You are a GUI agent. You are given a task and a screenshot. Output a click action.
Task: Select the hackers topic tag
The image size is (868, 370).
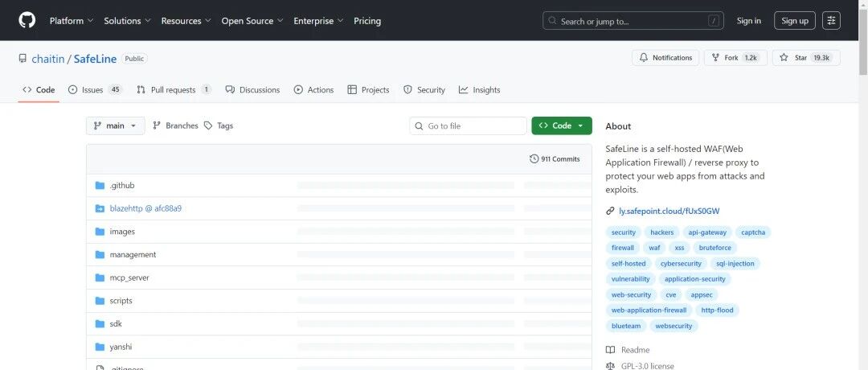661,232
